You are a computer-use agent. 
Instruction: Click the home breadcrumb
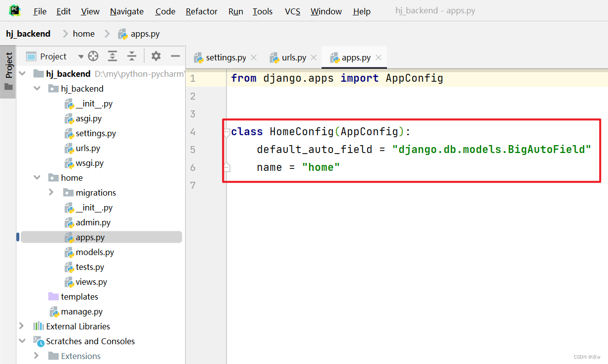point(84,34)
